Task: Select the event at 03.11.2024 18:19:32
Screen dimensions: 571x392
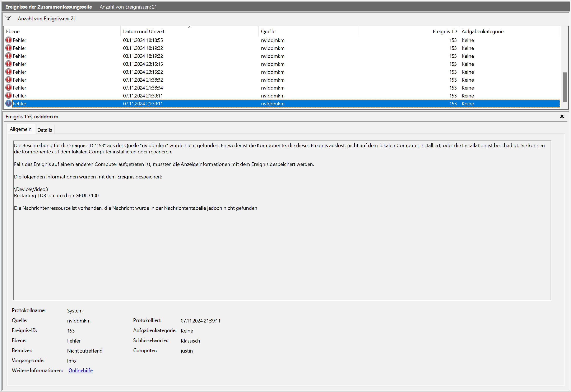Action: pyautogui.click(x=143, y=48)
